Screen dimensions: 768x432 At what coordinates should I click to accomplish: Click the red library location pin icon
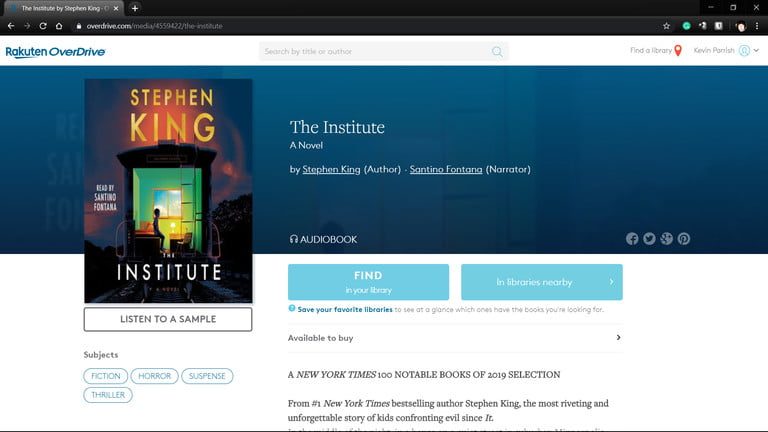(678, 50)
